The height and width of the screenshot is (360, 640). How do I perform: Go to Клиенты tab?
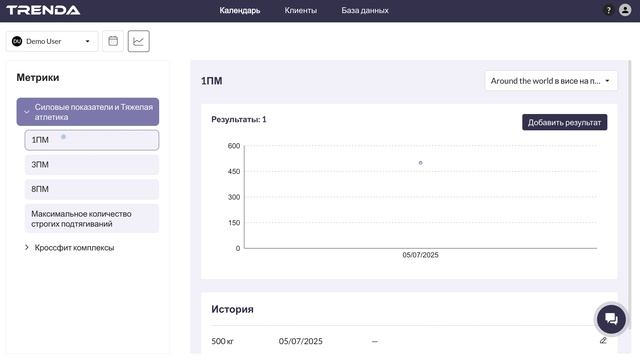tap(300, 11)
